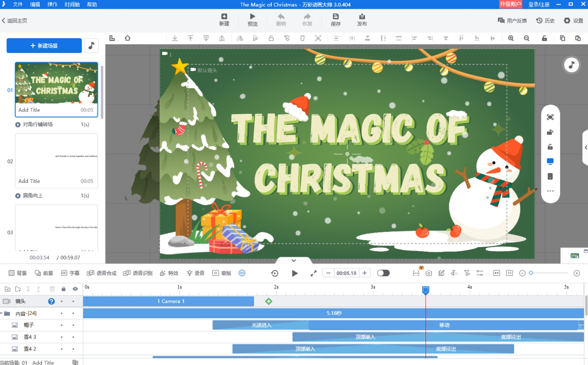The width and height of the screenshot is (588, 365).
Task: Toggle second dot on 雪4 3 layer row
Action: point(73,337)
